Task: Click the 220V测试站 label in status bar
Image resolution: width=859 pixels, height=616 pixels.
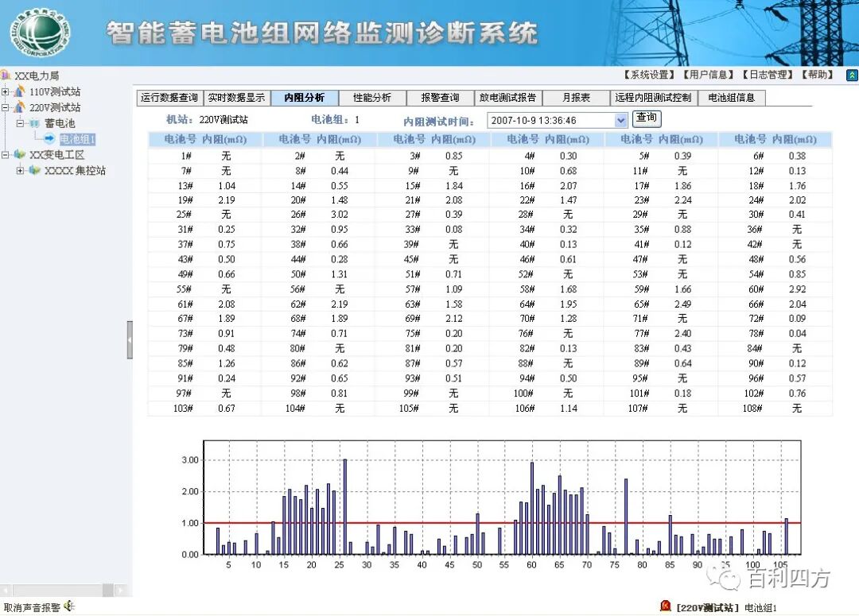Action: pyautogui.click(x=708, y=608)
